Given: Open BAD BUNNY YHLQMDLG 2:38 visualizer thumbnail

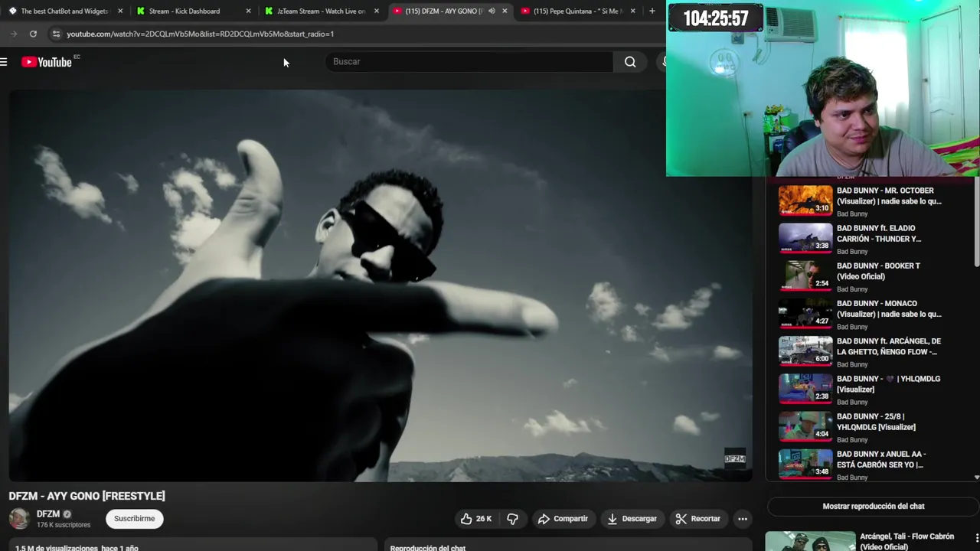Looking at the screenshot, I should pos(805,389).
